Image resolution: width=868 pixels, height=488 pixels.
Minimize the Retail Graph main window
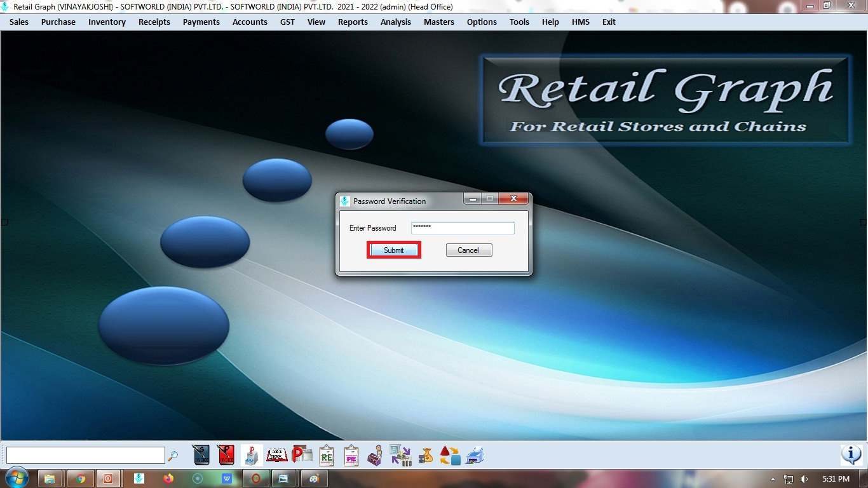[809, 6]
